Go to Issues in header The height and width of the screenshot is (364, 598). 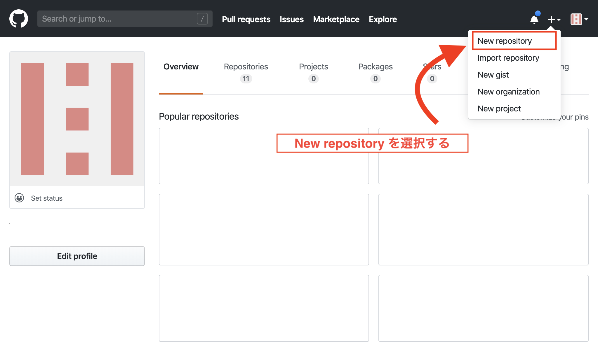291,19
